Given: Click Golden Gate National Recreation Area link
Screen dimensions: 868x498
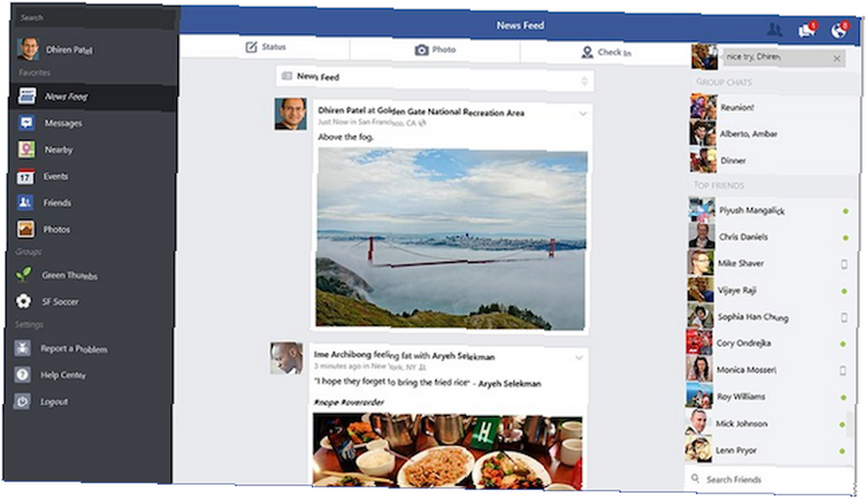Looking at the screenshot, I should click(450, 112).
